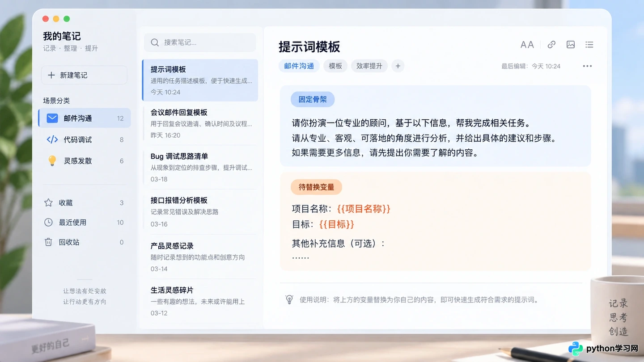Click the 固定骨架 section label
This screenshot has width=644, height=362.
tap(313, 99)
